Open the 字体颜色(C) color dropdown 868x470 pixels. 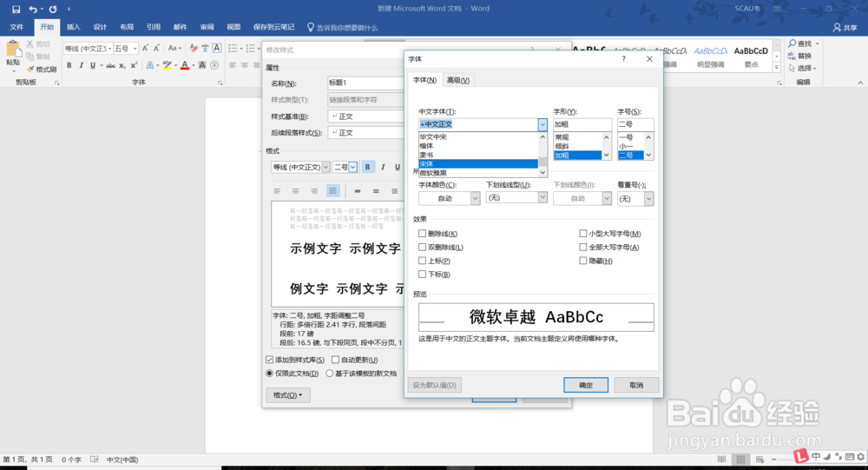[475, 198]
